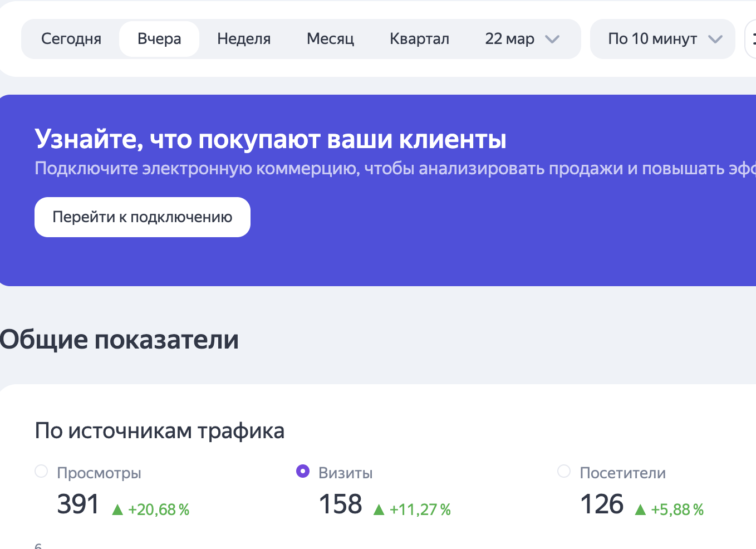The width and height of the screenshot is (756, 549).
Task: Click the Просмотры value 391
Action: click(x=78, y=504)
